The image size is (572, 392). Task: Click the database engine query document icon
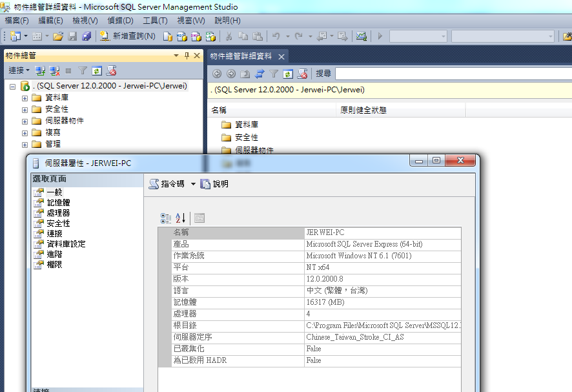pyautogui.click(x=167, y=36)
